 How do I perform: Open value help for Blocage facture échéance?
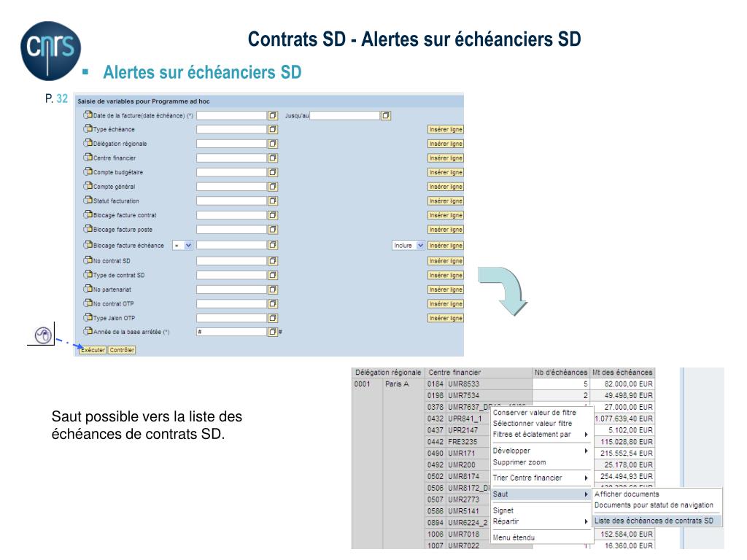click(x=273, y=245)
